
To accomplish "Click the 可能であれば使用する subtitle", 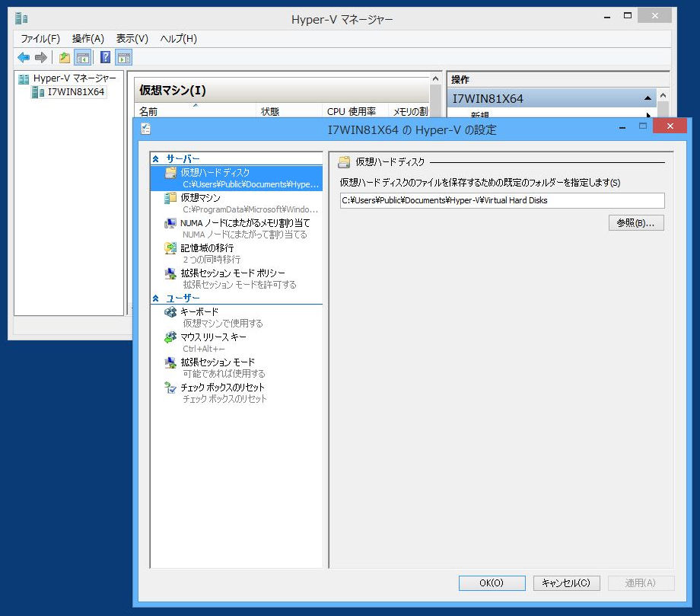I will click(x=224, y=373).
